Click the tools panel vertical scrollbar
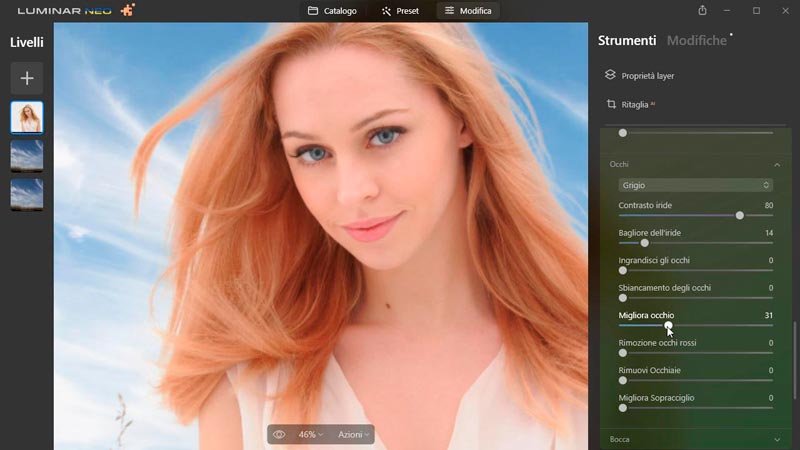800x450 pixels. 794,360
